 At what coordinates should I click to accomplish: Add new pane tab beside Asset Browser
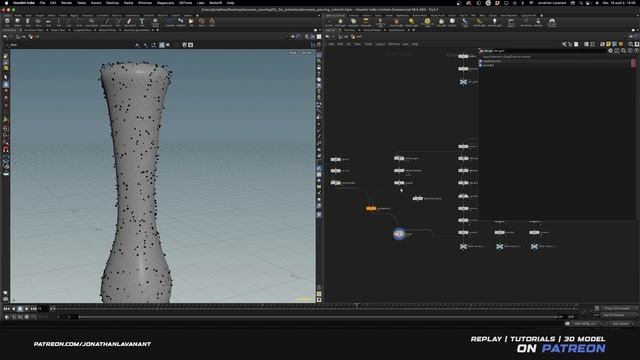pos(413,30)
